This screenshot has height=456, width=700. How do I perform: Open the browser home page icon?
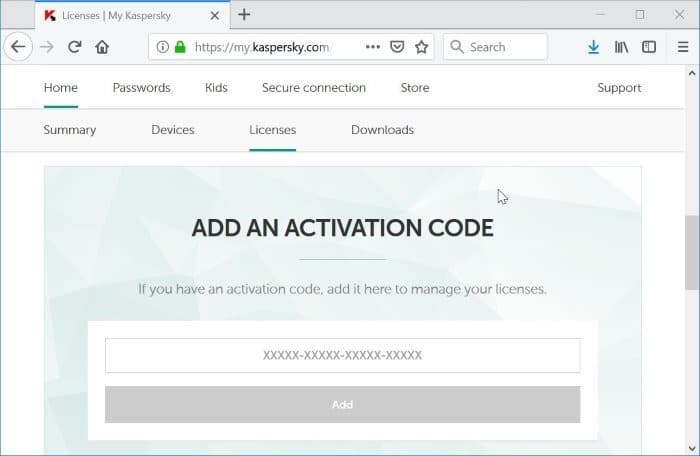click(102, 47)
